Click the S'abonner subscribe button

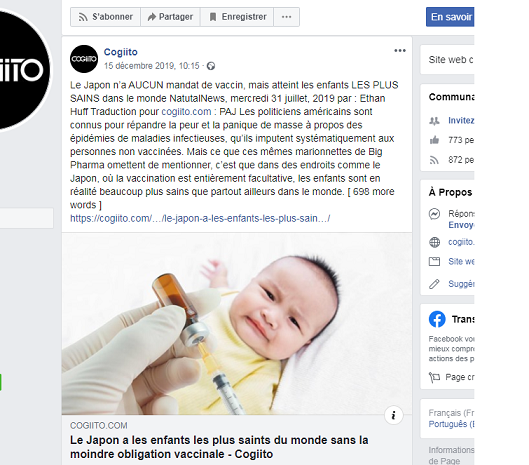[105, 17]
